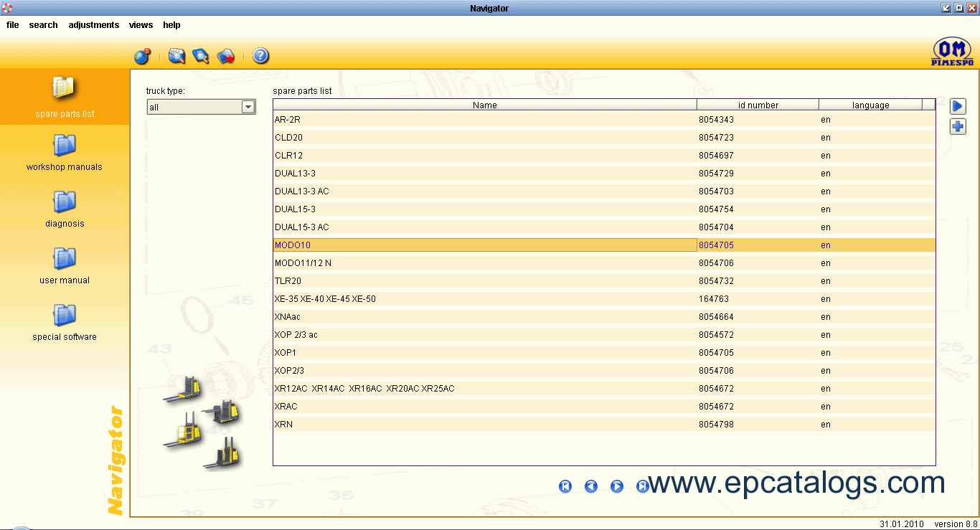Select the CLR12 row
Image resolution: width=980 pixels, height=530 pixels.
(x=604, y=156)
